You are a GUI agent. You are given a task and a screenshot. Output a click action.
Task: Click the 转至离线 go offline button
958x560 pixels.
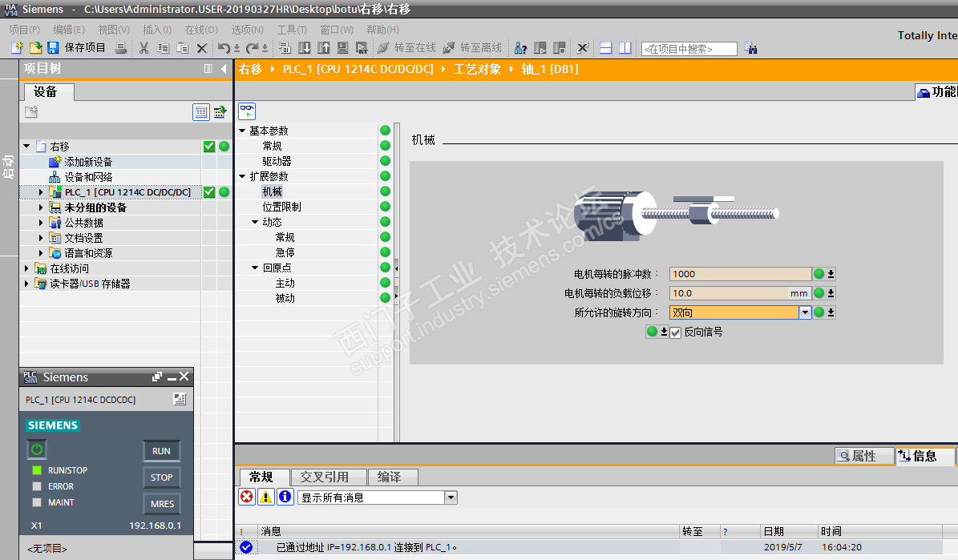coord(472,47)
